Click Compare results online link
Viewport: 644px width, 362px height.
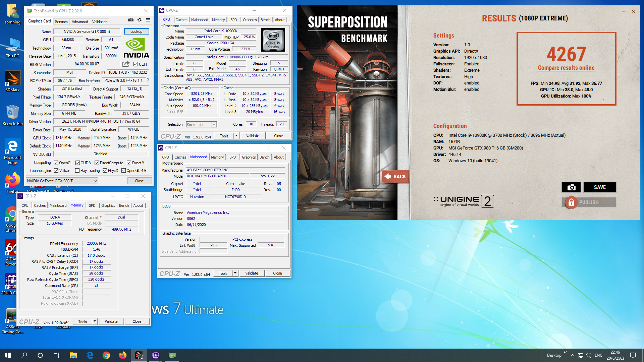tap(566, 68)
